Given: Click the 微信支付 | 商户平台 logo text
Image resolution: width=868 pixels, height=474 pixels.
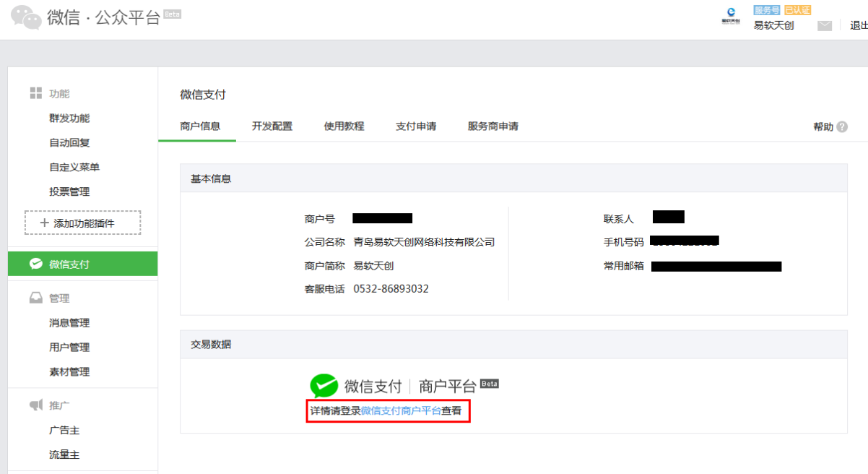Looking at the screenshot, I should point(409,386).
